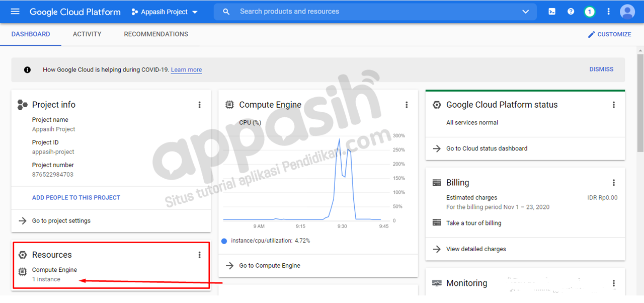Click the Compute Engine card chip icon

(229, 105)
